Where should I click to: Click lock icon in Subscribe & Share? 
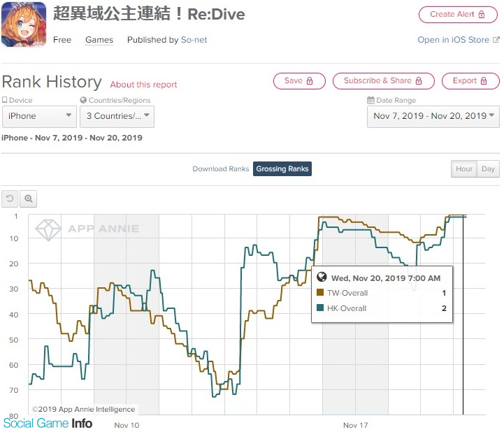click(419, 81)
